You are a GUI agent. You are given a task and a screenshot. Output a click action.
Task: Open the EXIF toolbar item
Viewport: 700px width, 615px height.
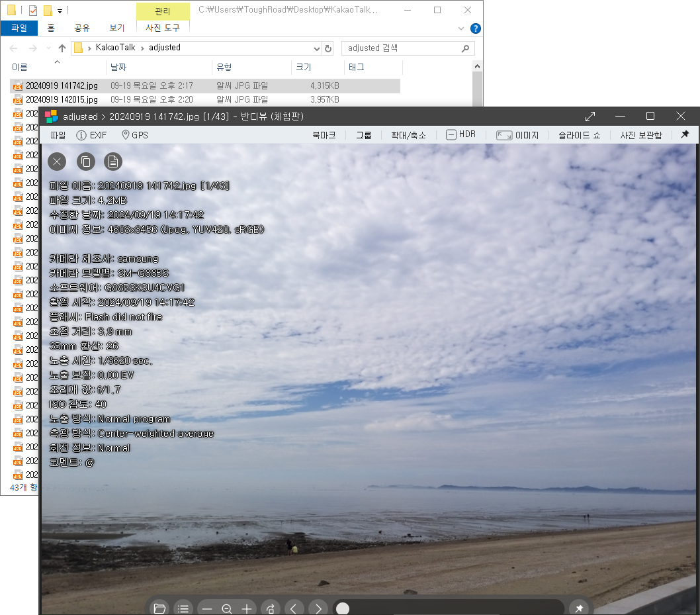(x=91, y=135)
